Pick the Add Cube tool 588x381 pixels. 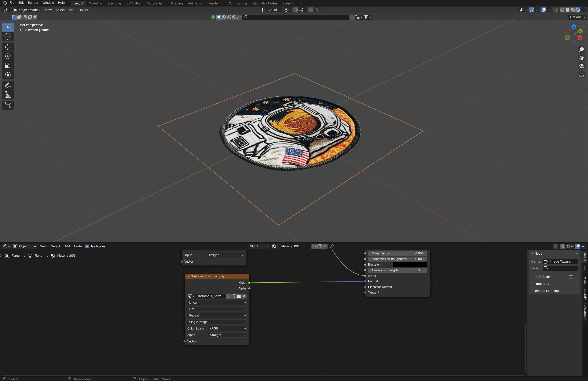[8, 105]
